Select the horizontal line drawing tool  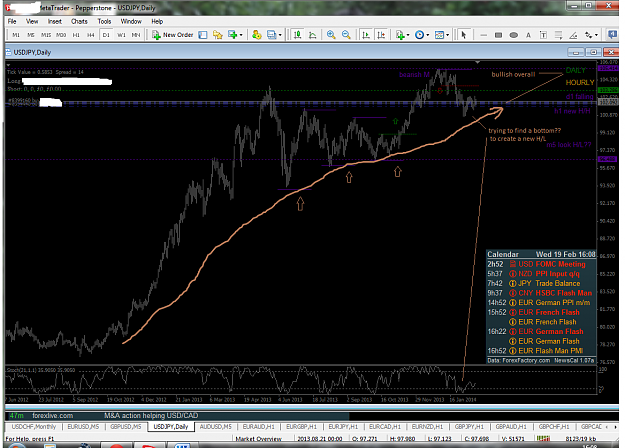(483, 35)
